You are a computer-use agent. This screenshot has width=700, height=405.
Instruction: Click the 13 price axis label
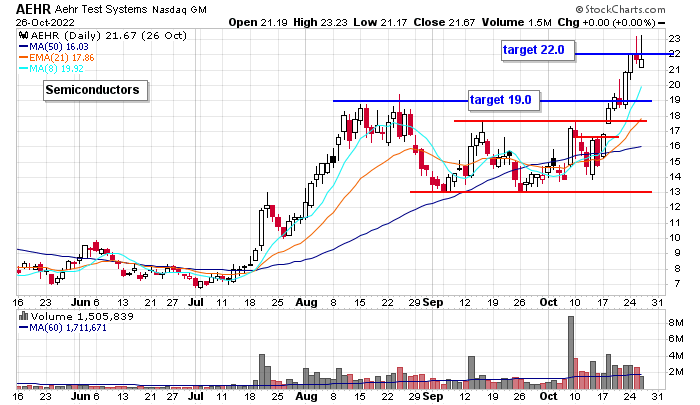[x=674, y=192]
